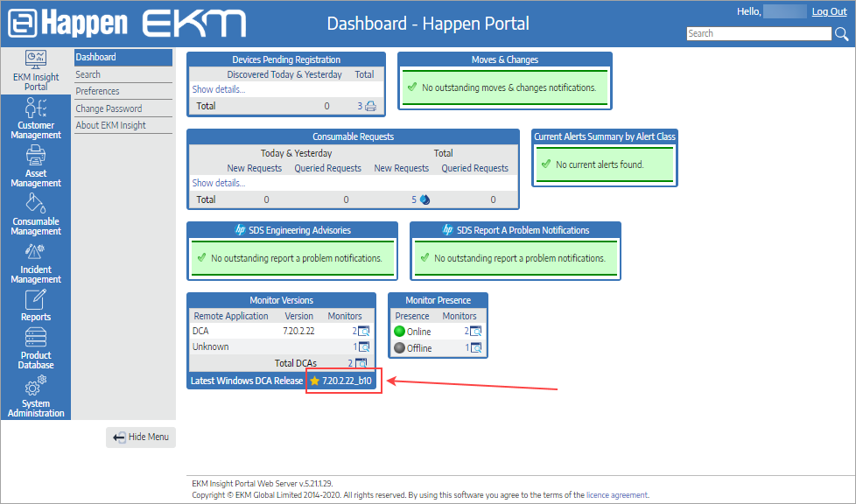The width and height of the screenshot is (856, 504).
Task: Click Moves & Changes panel header
Action: 505,59
